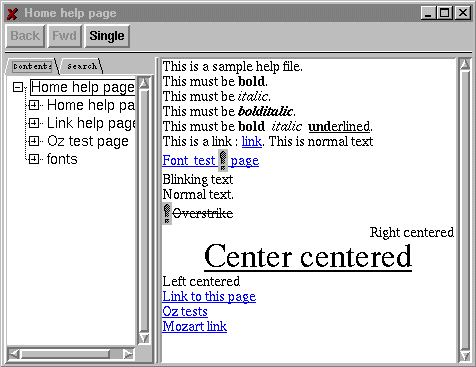The image size is (476, 367).
Task: Click the tree horizontal scroll right arrow
Action: (x=128, y=354)
